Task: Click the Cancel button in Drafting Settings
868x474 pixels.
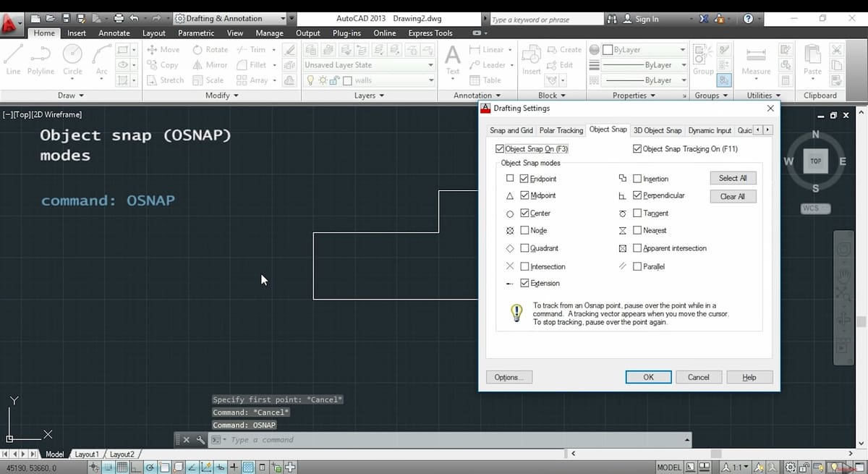Action: [698, 377]
